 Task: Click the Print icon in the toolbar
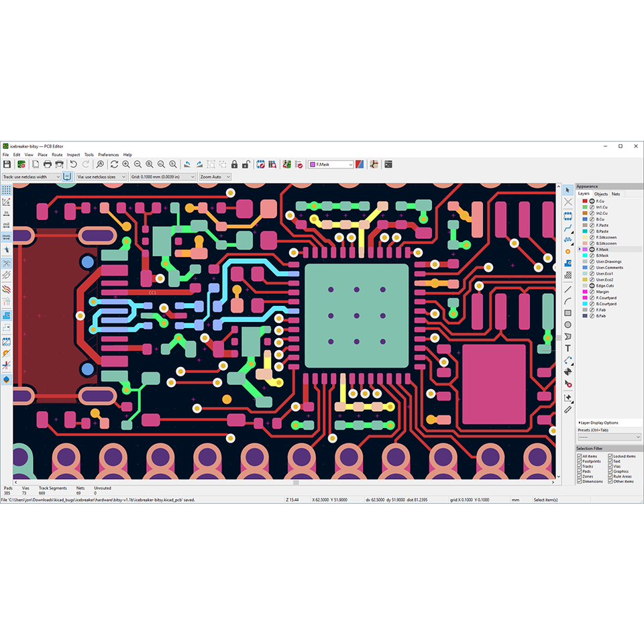click(48, 164)
